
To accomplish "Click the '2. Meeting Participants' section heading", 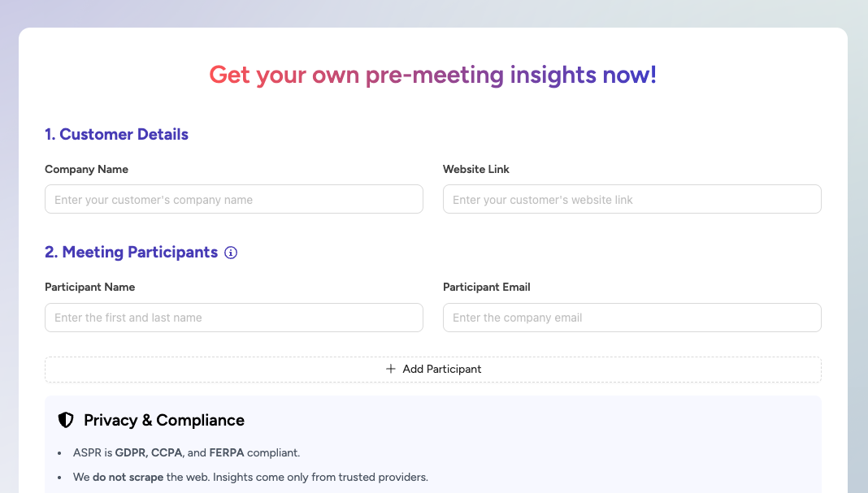I will pos(131,253).
